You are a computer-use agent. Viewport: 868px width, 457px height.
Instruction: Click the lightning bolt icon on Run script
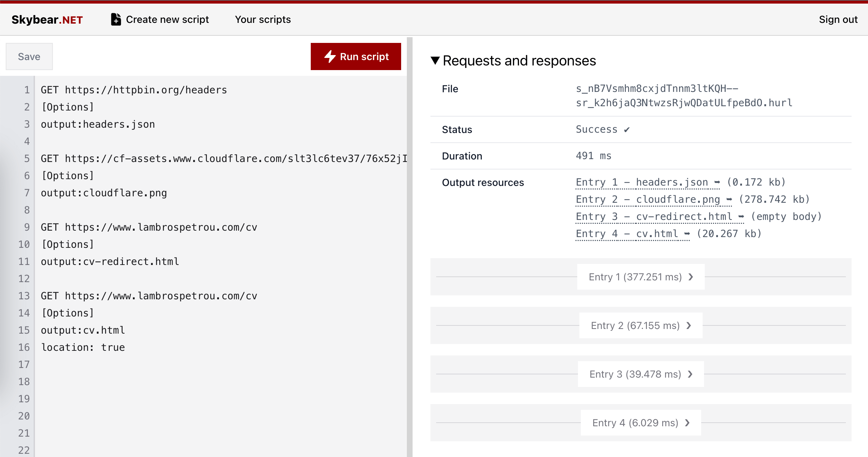click(x=329, y=56)
